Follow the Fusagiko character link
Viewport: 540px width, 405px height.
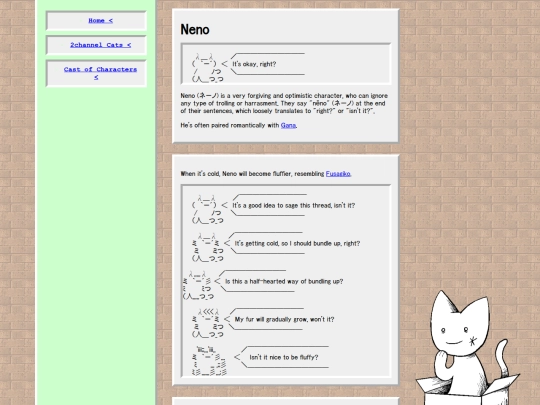pyautogui.click(x=338, y=174)
